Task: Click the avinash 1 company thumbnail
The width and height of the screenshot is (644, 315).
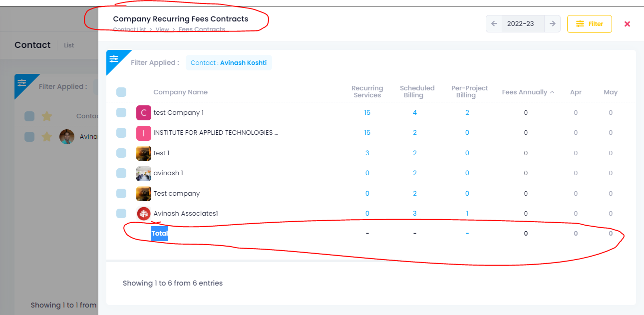Action: 144,173
